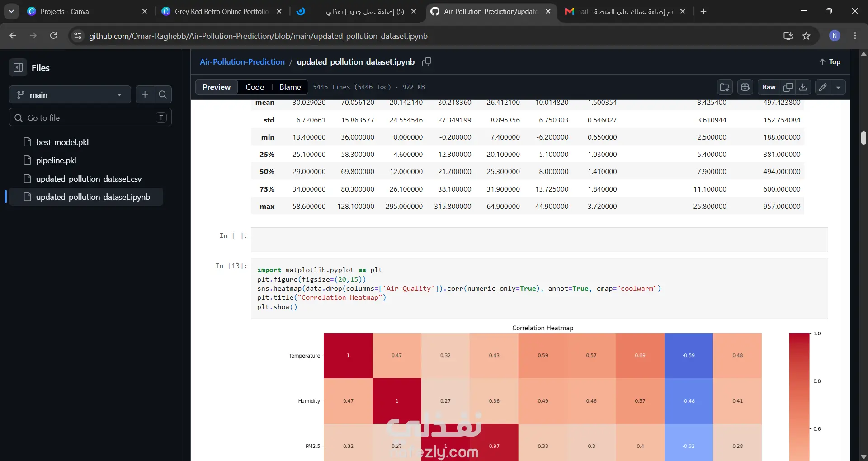Viewport: 868px width, 461px height.
Task: Click the Files panel heading
Action: coord(41,68)
